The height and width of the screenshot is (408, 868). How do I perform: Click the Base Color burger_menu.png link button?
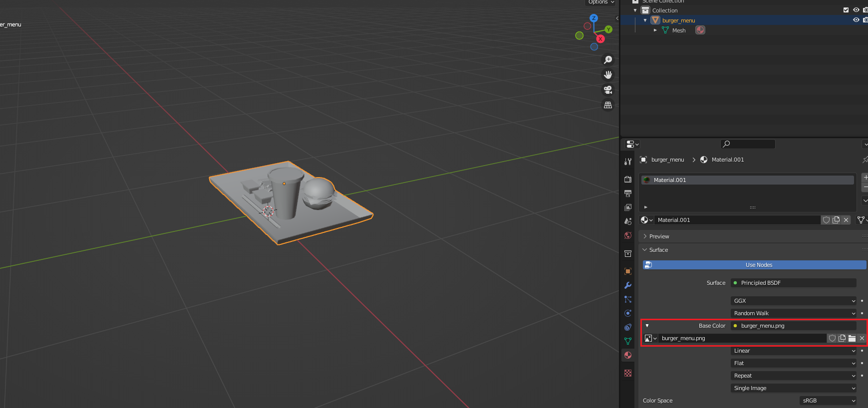794,326
